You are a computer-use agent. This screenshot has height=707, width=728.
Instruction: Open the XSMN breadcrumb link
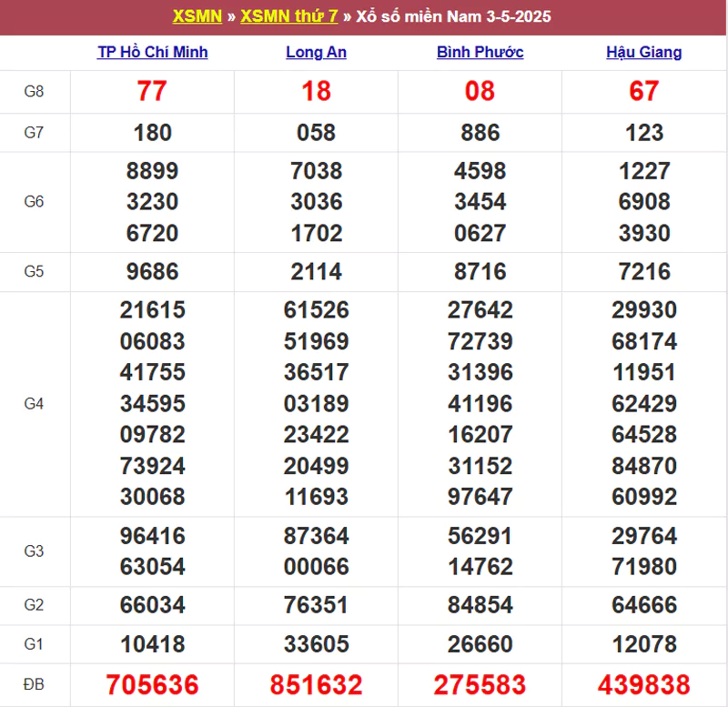[197, 16]
